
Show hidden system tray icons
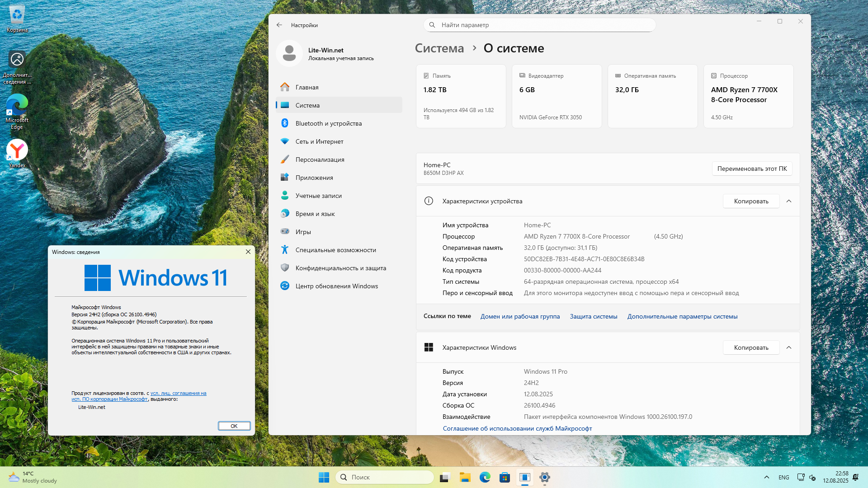pyautogui.click(x=766, y=477)
